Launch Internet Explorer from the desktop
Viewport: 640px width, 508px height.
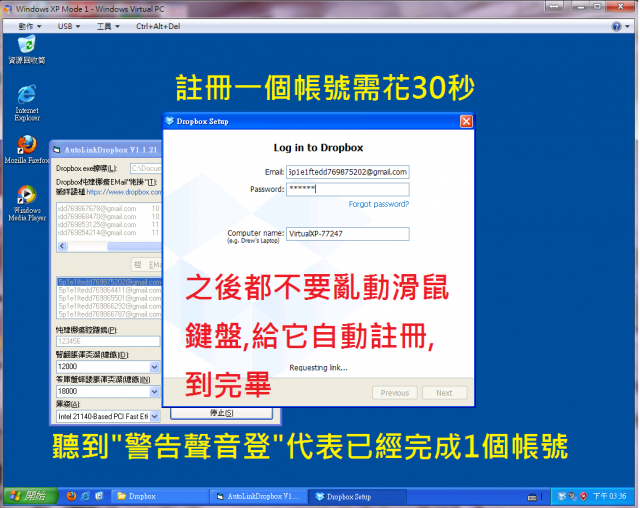click(x=27, y=103)
